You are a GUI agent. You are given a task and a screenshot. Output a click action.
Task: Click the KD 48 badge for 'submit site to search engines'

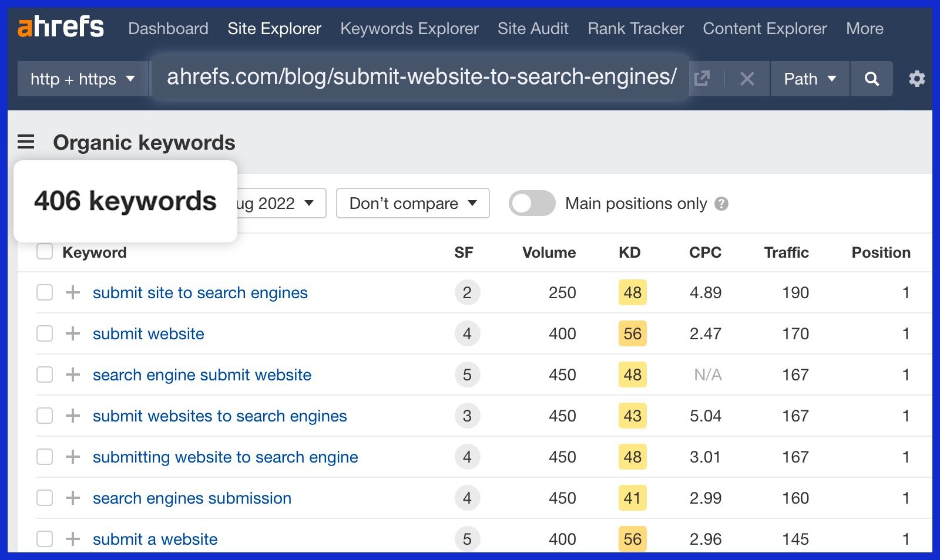[632, 292]
